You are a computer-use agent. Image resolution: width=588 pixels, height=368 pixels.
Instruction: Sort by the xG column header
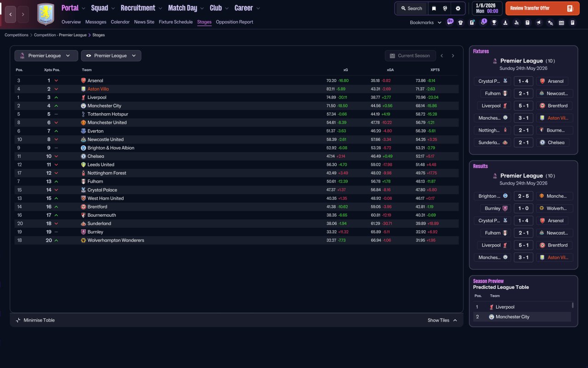click(x=345, y=70)
